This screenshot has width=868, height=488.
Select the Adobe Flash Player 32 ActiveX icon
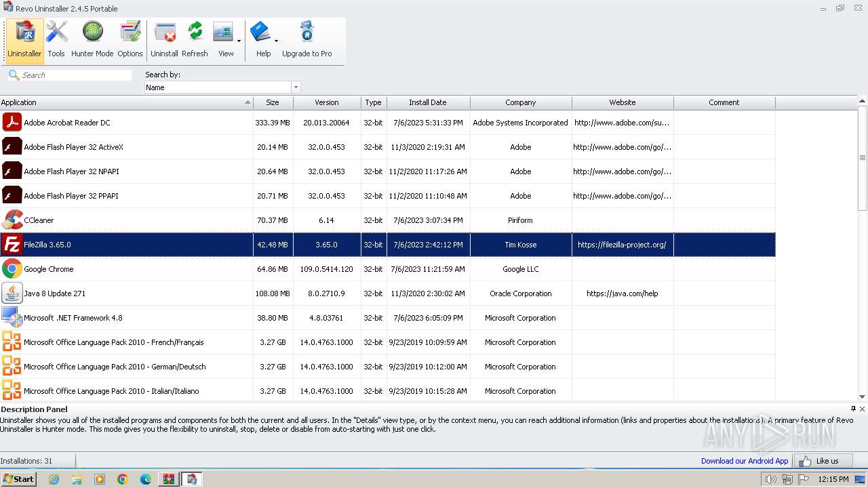coord(12,147)
